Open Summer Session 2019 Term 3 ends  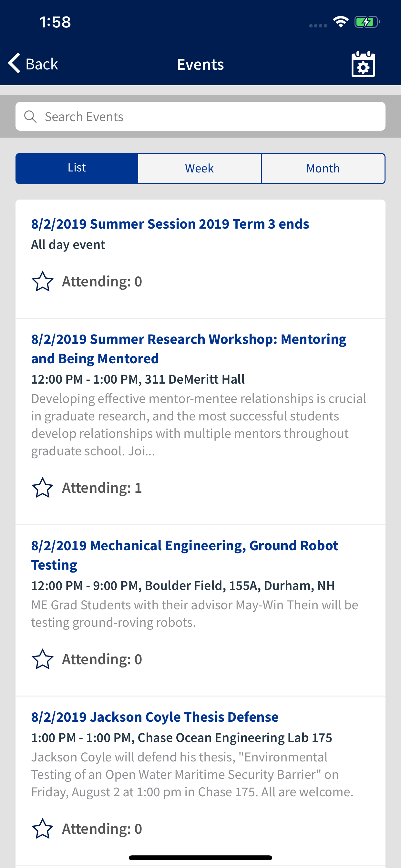170,224
